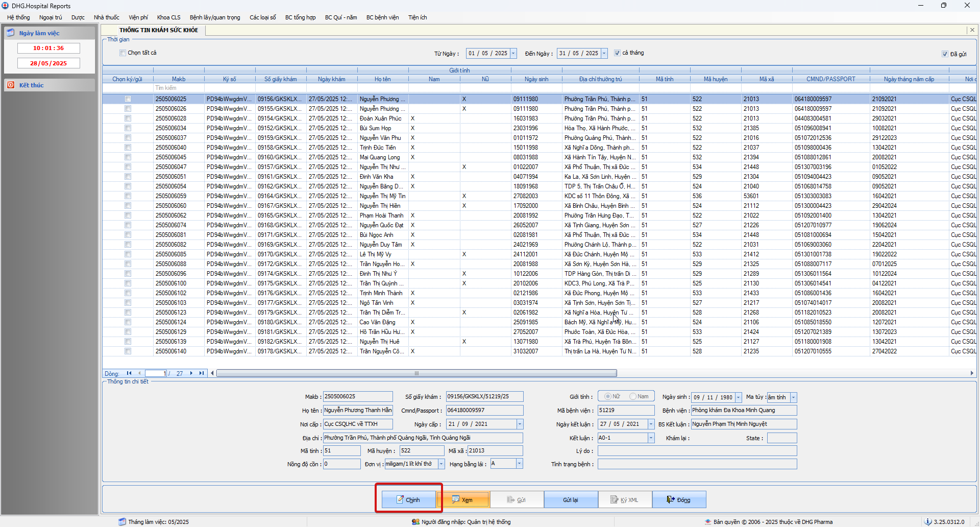Toggle the cả tháng checkbox
The image size is (980, 527).
coord(617,53)
